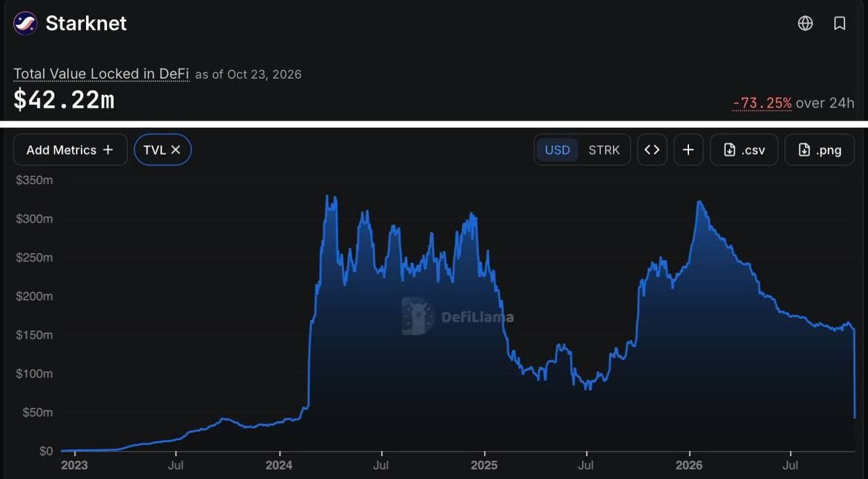Click the $300m y-axis label
Image resolution: width=868 pixels, height=479 pixels.
(34, 219)
